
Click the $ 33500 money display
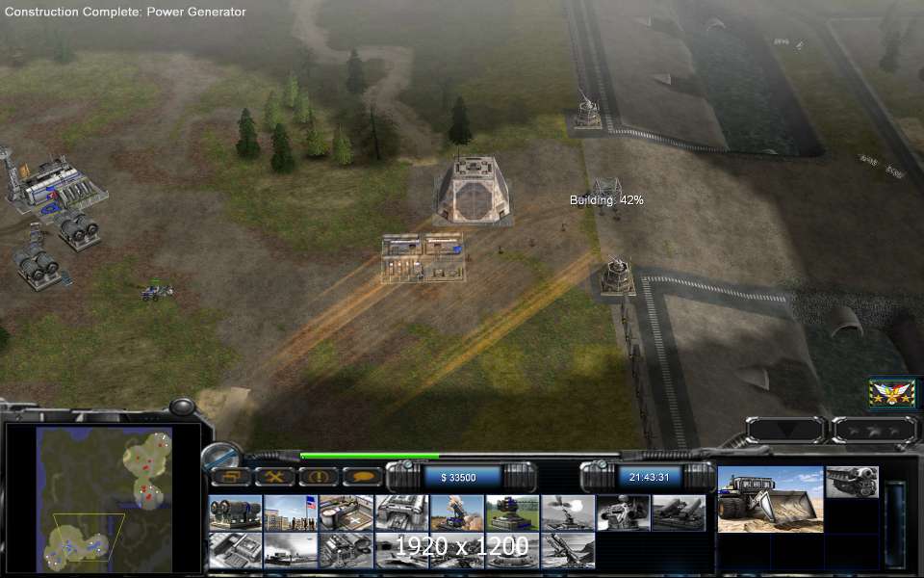pos(458,477)
